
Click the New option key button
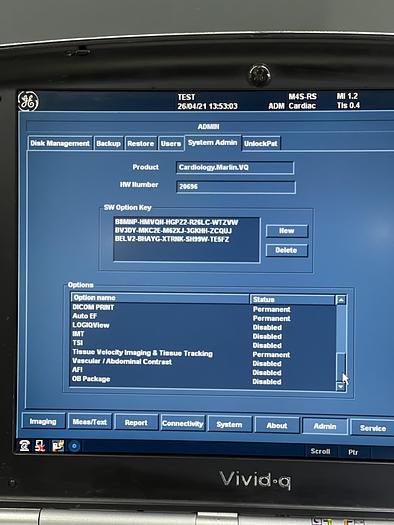[x=287, y=231]
